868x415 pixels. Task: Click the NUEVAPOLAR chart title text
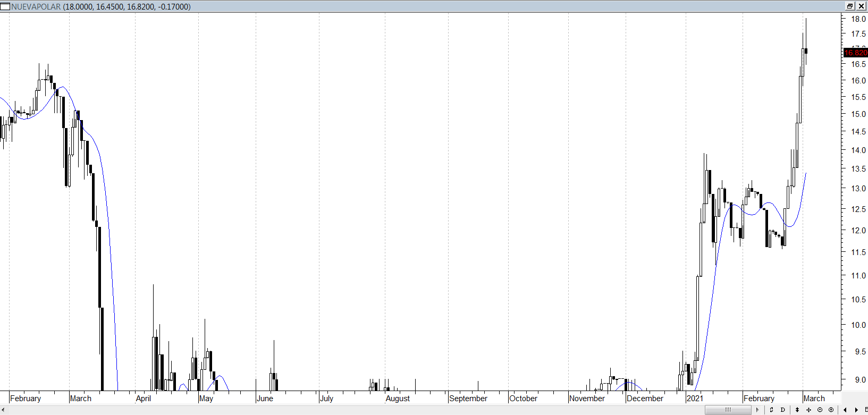(x=36, y=7)
